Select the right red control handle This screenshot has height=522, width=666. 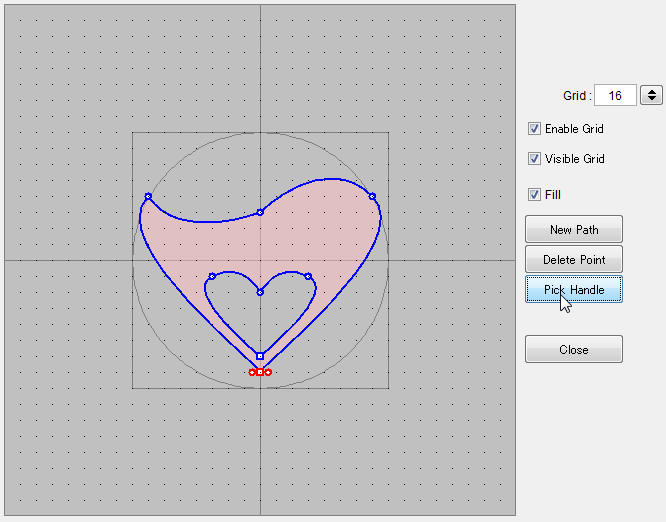point(268,372)
